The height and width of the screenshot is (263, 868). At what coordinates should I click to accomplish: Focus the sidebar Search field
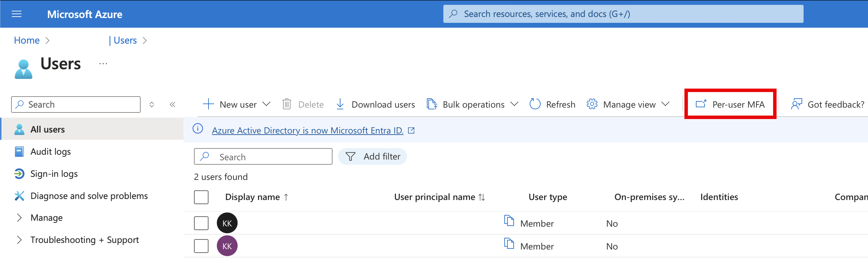(x=76, y=105)
